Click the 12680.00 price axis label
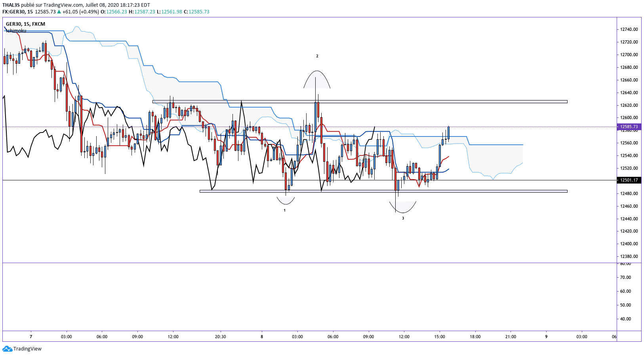Screen dimensions: 644x356 629,67
